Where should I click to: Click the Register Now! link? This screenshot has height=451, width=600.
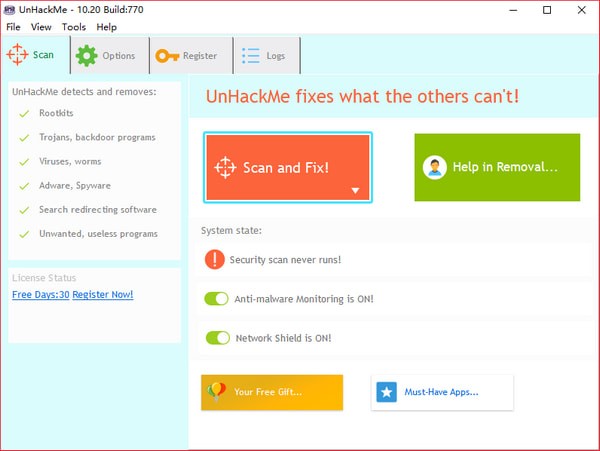click(x=103, y=295)
